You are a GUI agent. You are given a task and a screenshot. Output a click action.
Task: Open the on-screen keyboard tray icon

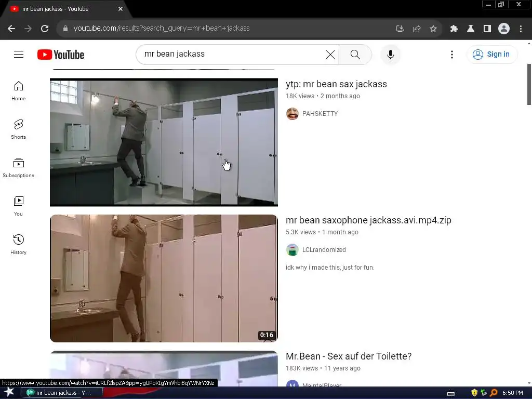pos(451,393)
